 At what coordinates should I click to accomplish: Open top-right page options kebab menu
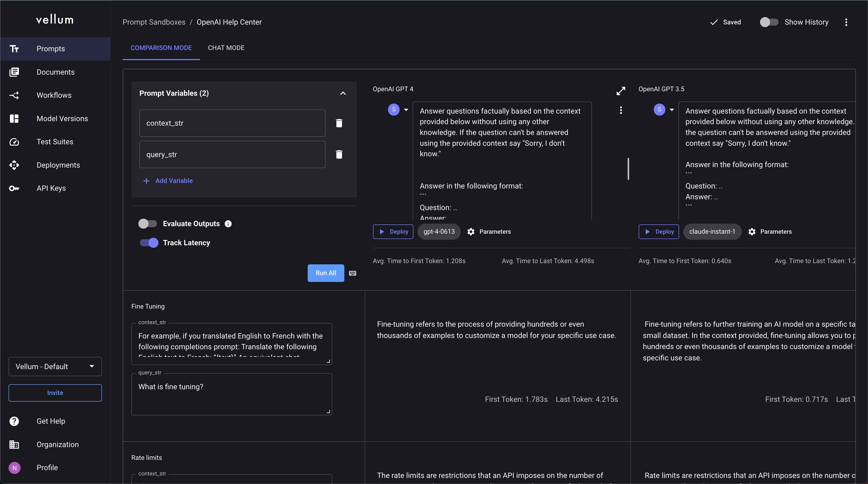[x=846, y=22]
